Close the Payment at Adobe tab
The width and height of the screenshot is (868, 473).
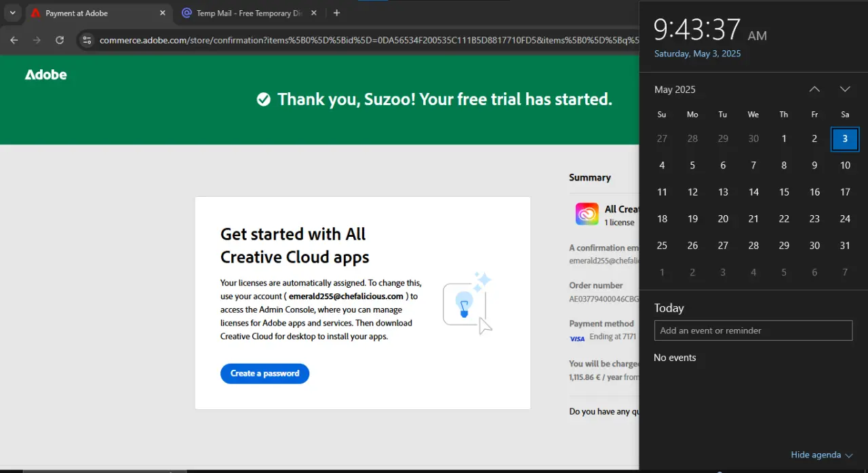coord(163,13)
